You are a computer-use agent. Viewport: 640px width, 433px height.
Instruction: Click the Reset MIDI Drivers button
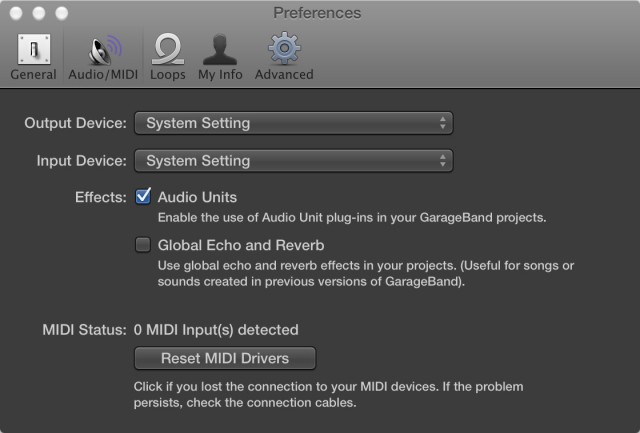[225, 358]
